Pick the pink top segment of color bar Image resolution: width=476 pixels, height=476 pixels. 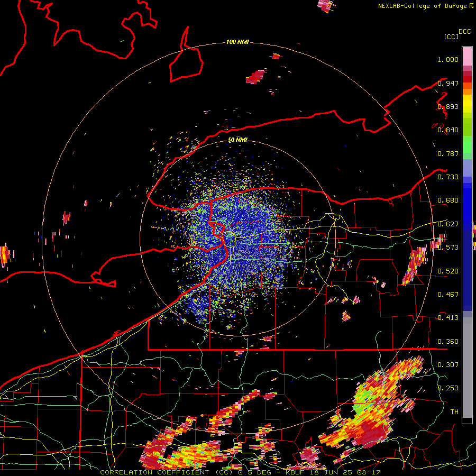[467, 56]
